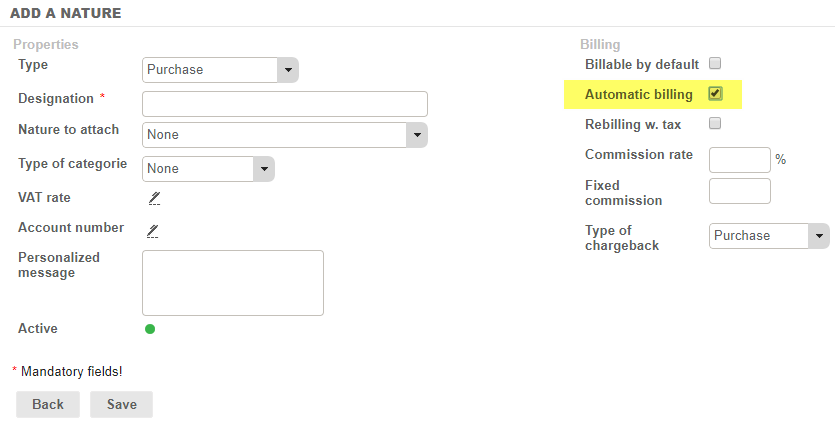Uncheck the Automatic billing checkbox

715,94
